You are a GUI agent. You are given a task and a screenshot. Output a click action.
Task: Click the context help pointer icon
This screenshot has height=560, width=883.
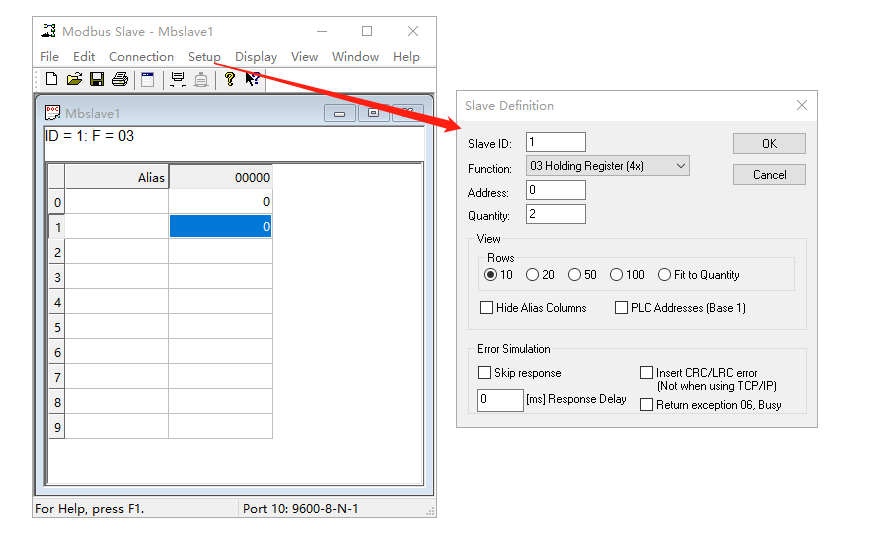coord(253,79)
